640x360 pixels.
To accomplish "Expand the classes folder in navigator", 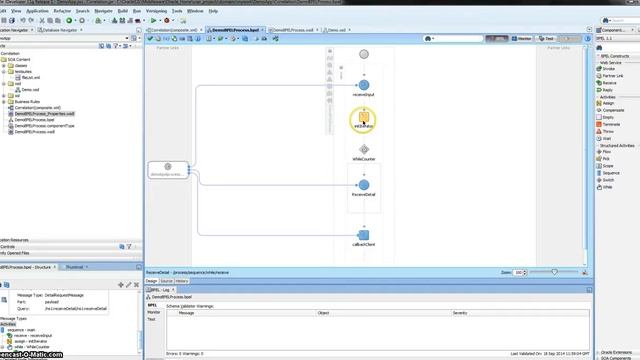I will click(4, 65).
